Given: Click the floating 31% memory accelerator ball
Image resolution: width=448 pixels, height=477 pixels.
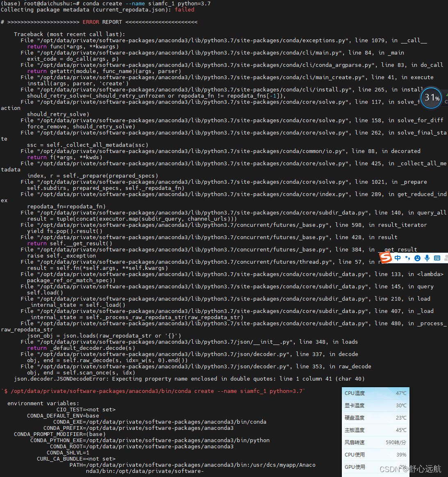Looking at the screenshot, I should [x=431, y=98].
